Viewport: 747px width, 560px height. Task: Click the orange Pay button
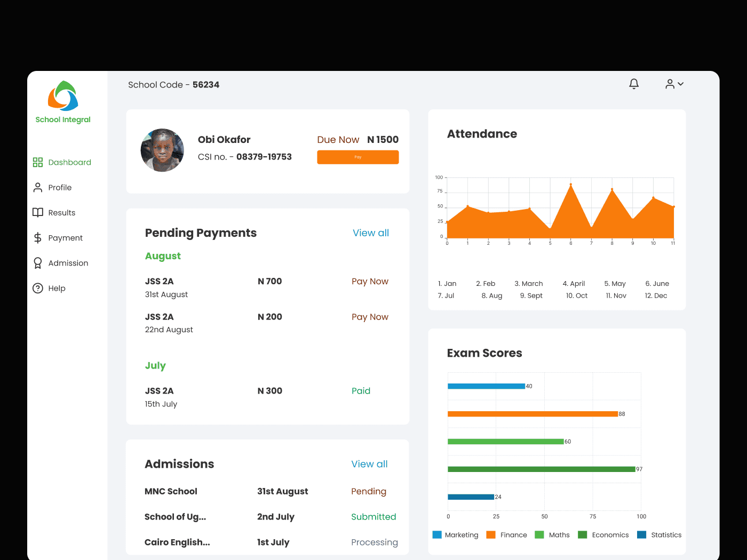(x=358, y=157)
